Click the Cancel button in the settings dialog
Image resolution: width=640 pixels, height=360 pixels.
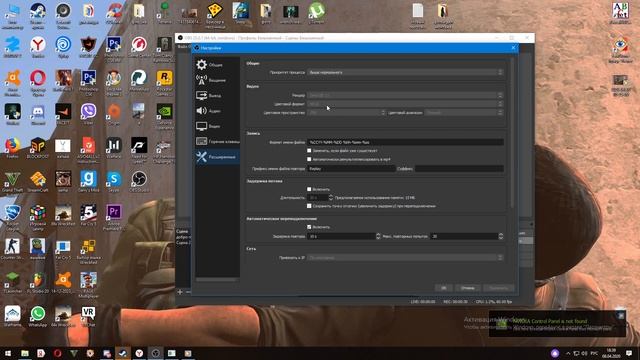(468, 288)
